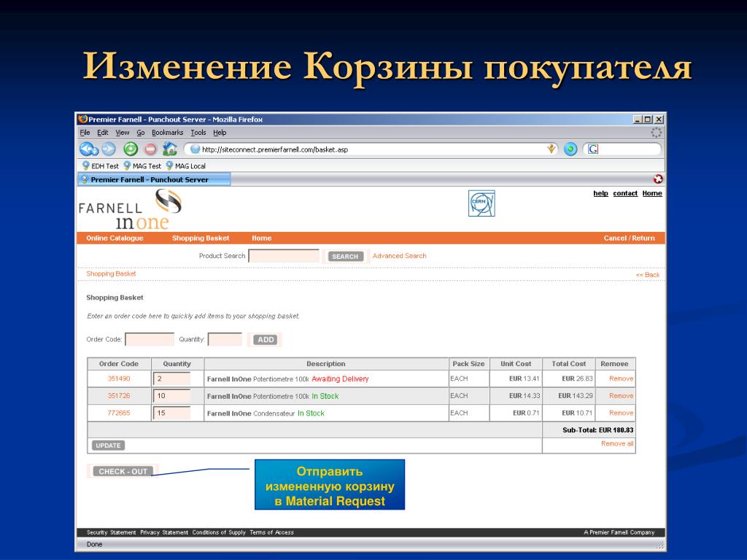Open the address bar history dropdown arrow

pyautogui.click(x=551, y=149)
